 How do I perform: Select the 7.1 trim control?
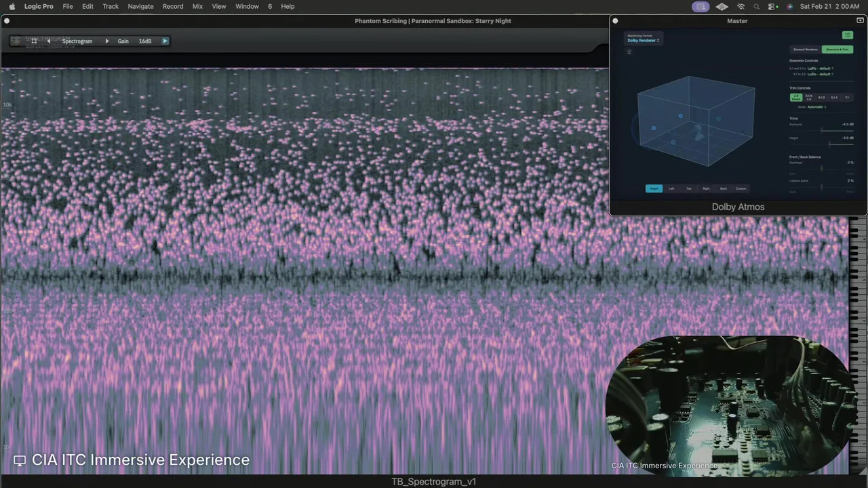[x=847, y=98]
